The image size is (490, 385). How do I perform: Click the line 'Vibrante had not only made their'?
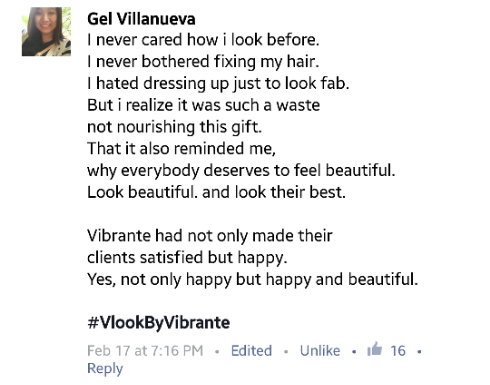click(210, 236)
